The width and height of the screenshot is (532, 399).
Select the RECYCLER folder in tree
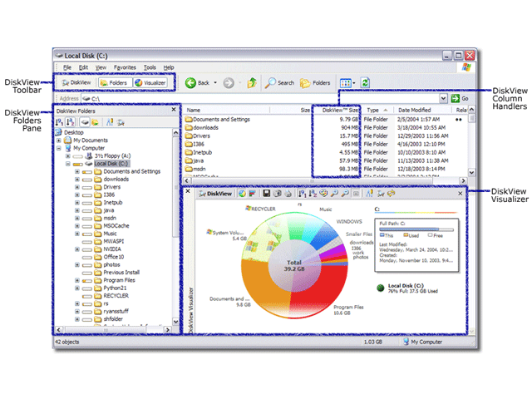coord(116,296)
